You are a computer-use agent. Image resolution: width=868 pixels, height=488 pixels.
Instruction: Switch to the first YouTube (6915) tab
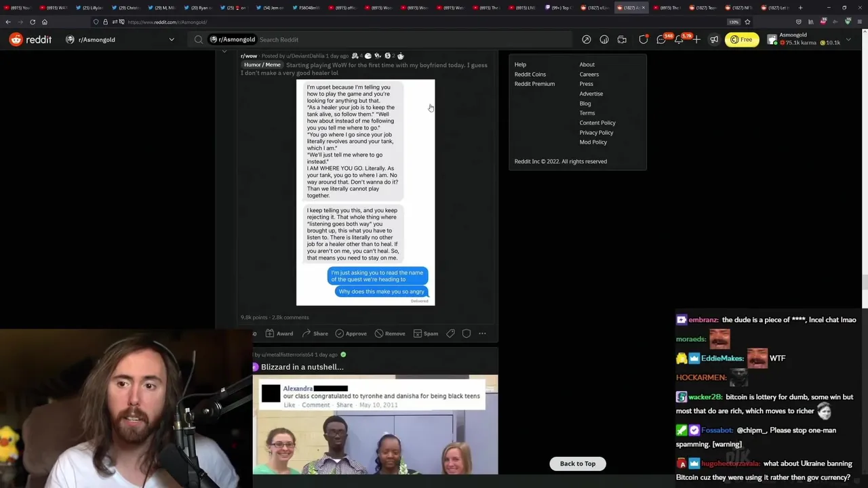18,7
